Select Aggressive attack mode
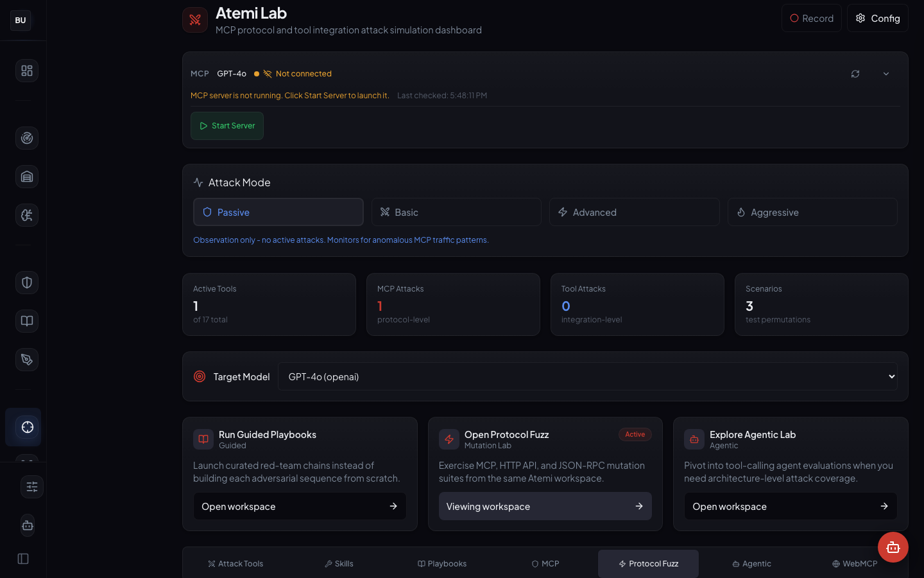The image size is (924, 578). (x=812, y=212)
